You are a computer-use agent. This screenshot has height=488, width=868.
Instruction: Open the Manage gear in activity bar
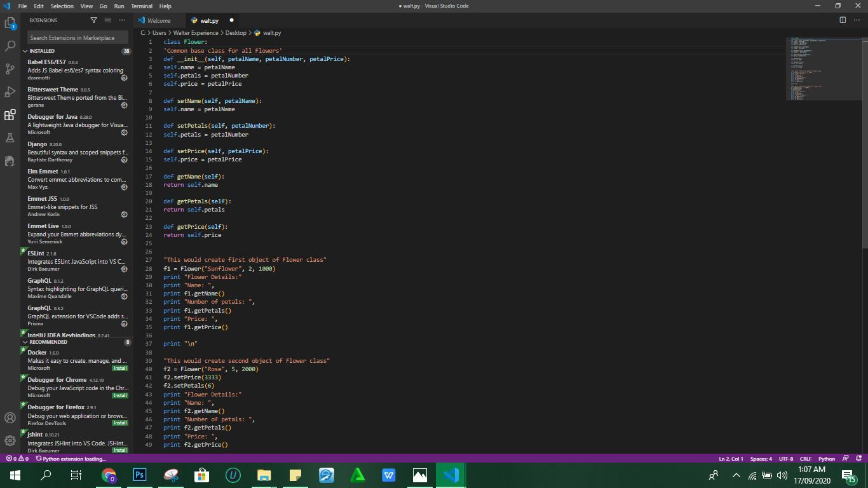click(10, 440)
